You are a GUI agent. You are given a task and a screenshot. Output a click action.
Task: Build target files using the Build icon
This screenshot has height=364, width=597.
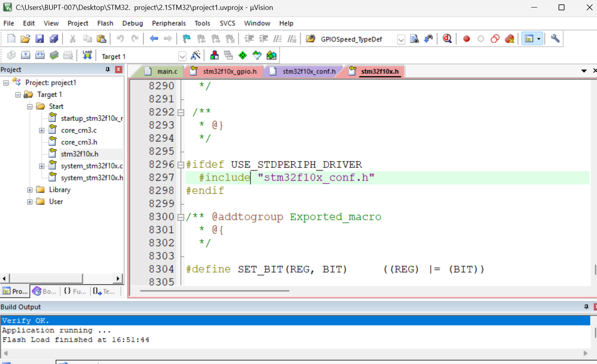tap(26, 55)
